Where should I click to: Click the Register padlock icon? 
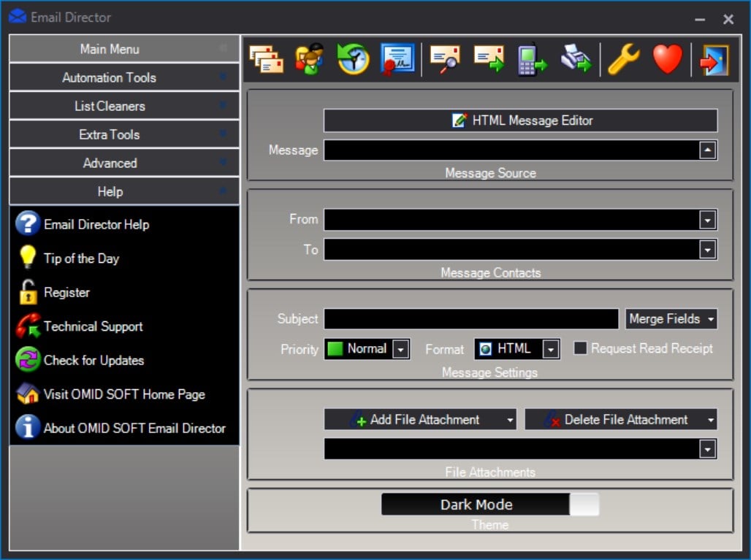28,292
